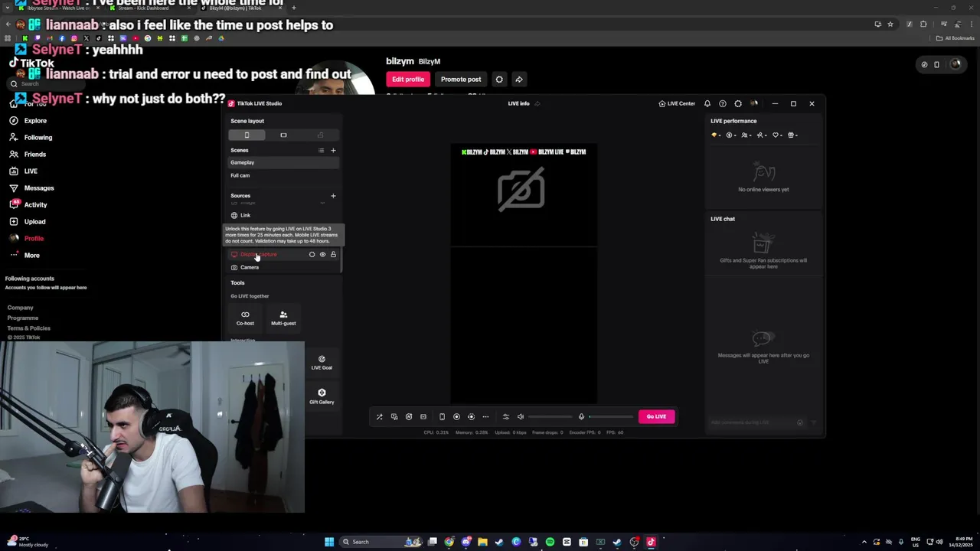Image resolution: width=980 pixels, height=551 pixels.
Task: Open the three-dots more options menu
Action: (x=485, y=416)
